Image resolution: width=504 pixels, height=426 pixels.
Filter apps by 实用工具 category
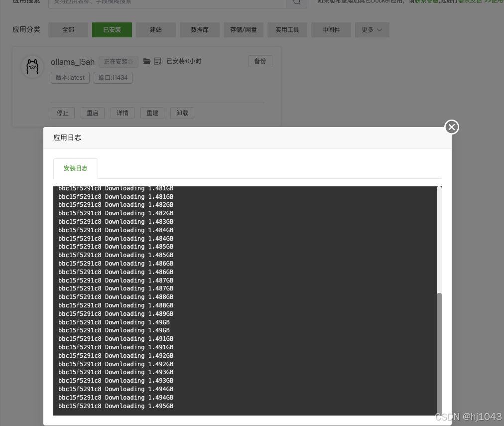[x=287, y=30]
